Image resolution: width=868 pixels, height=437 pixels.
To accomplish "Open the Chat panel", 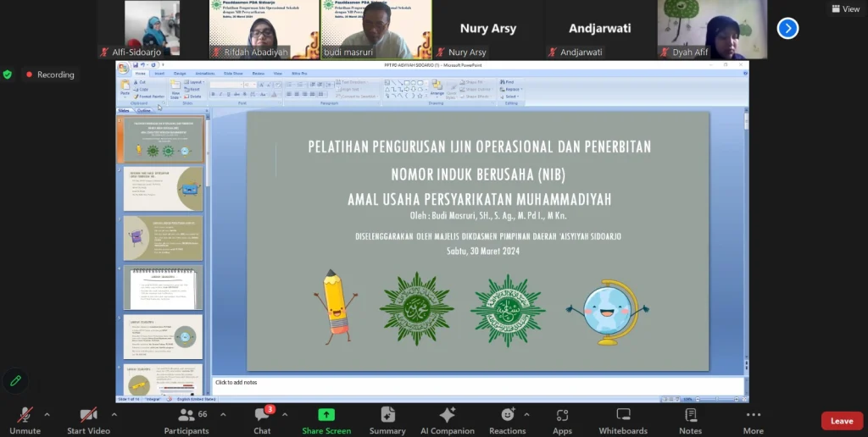I will pos(263,422).
